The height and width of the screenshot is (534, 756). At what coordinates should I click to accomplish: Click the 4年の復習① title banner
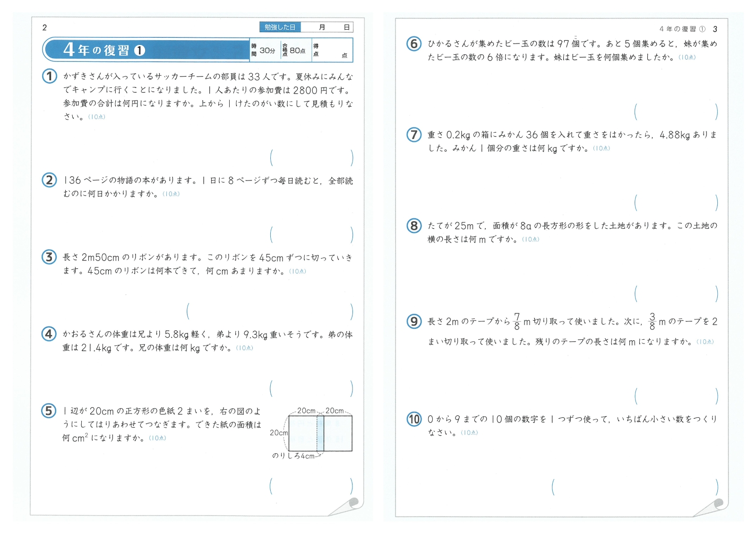pos(146,50)
